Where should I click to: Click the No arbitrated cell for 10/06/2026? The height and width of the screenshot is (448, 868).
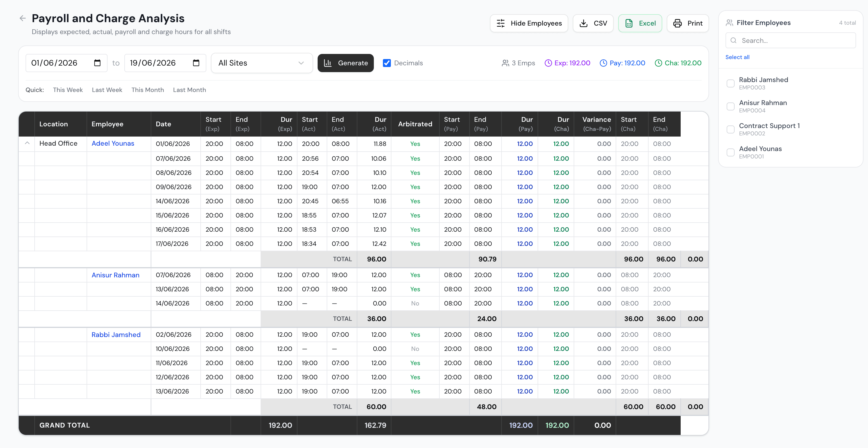pos(415,349)
